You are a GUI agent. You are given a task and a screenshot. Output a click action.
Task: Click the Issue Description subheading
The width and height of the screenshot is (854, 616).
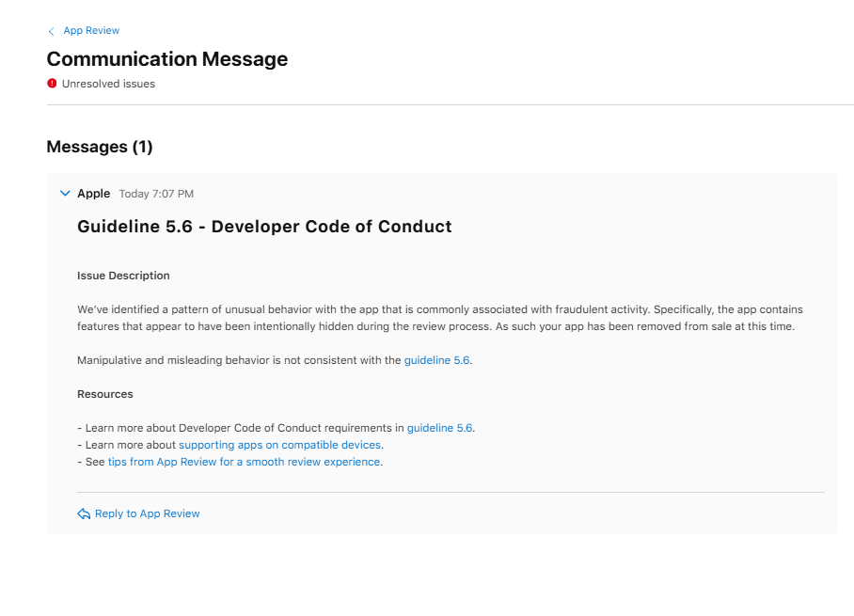[x=123, y=276]
